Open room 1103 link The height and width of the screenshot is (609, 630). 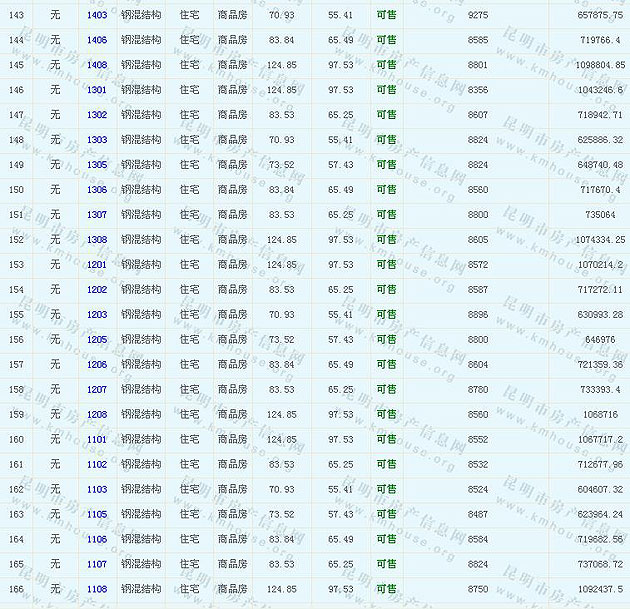97,489
